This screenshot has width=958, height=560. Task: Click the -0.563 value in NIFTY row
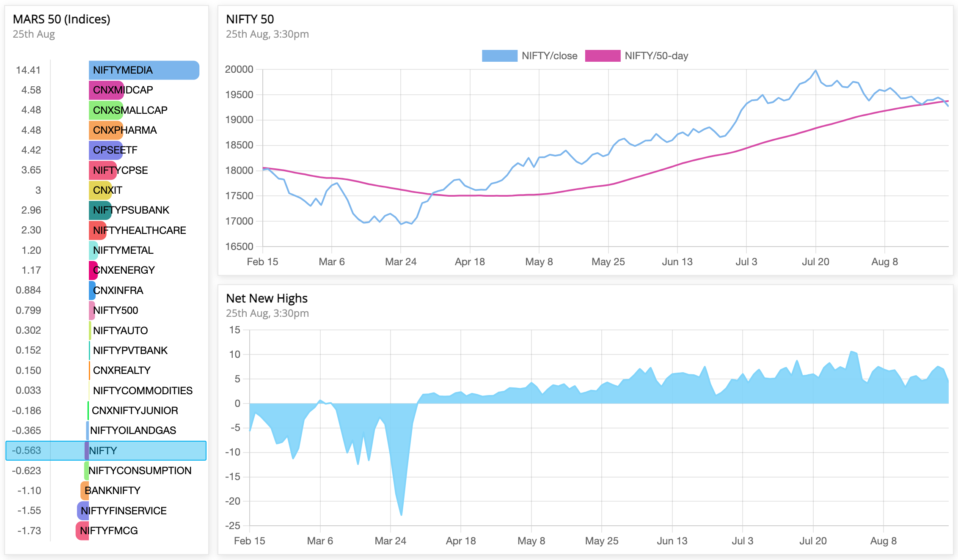click(26, 451)
